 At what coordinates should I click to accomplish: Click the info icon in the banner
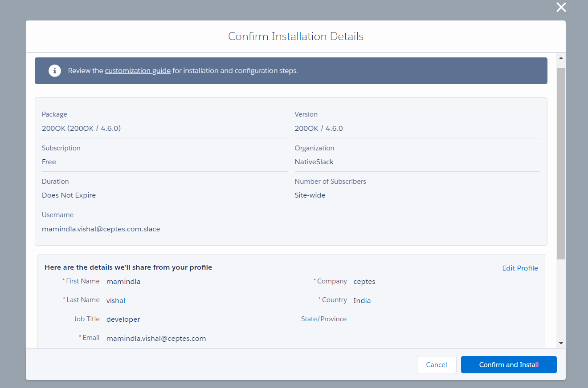click(55, 71)
